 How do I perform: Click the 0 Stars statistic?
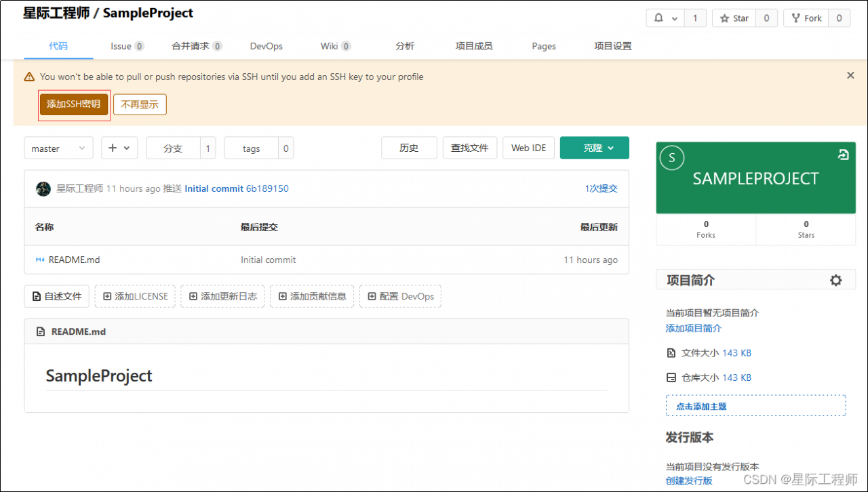tap(806, 229)
